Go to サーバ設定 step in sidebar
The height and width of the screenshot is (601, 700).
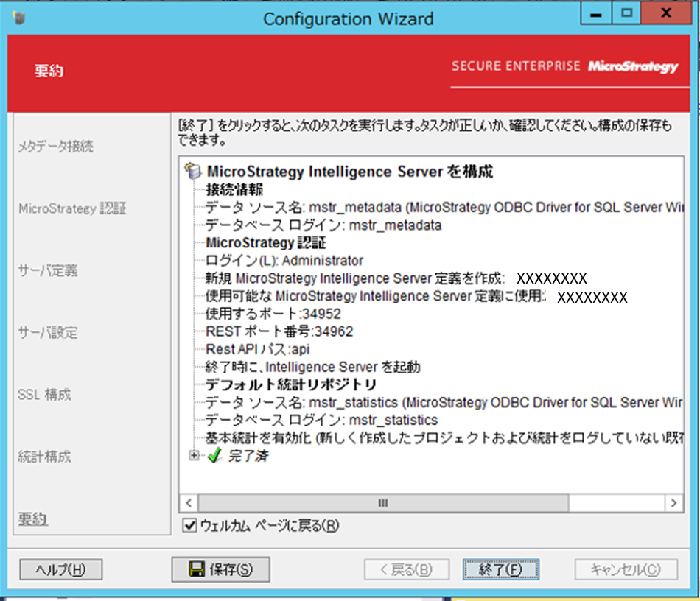pyautogui.click(x=48, y=332)
